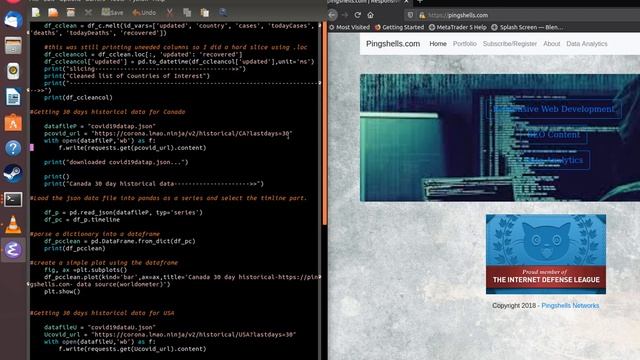
Task: Click the pingshells.com address bar
Action: (522, 15)
